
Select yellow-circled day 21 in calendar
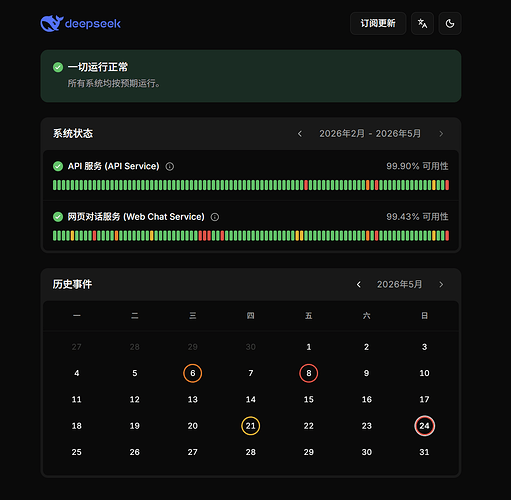(251, 426)
